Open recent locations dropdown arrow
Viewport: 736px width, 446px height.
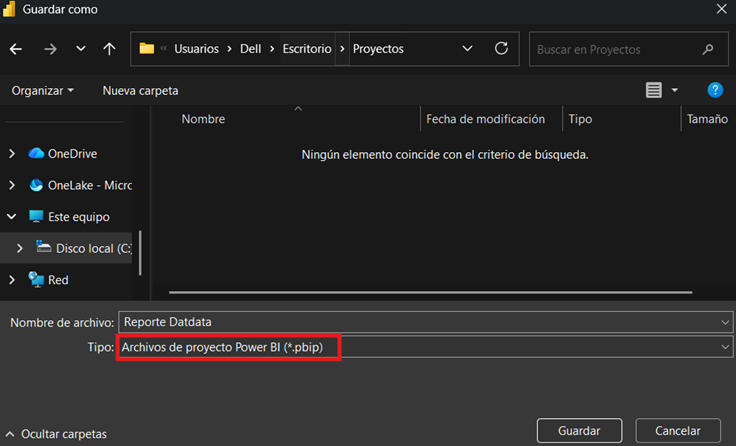click(x=80, y=49)
